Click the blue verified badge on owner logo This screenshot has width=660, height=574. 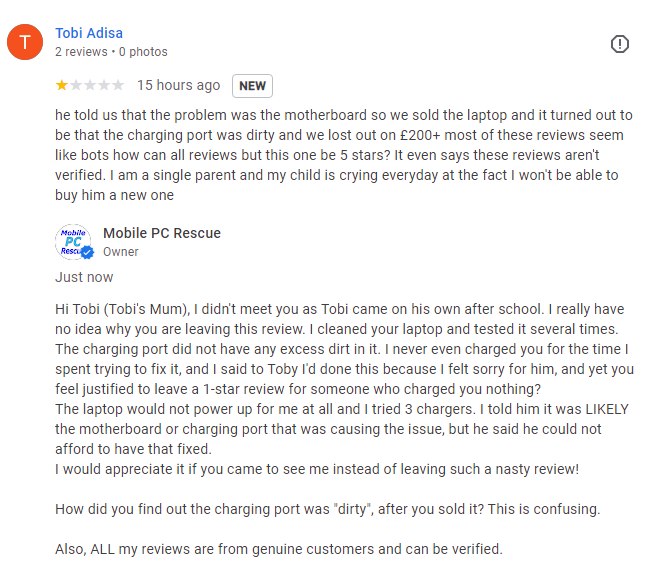pyautogui.click(x=86, y=252)
